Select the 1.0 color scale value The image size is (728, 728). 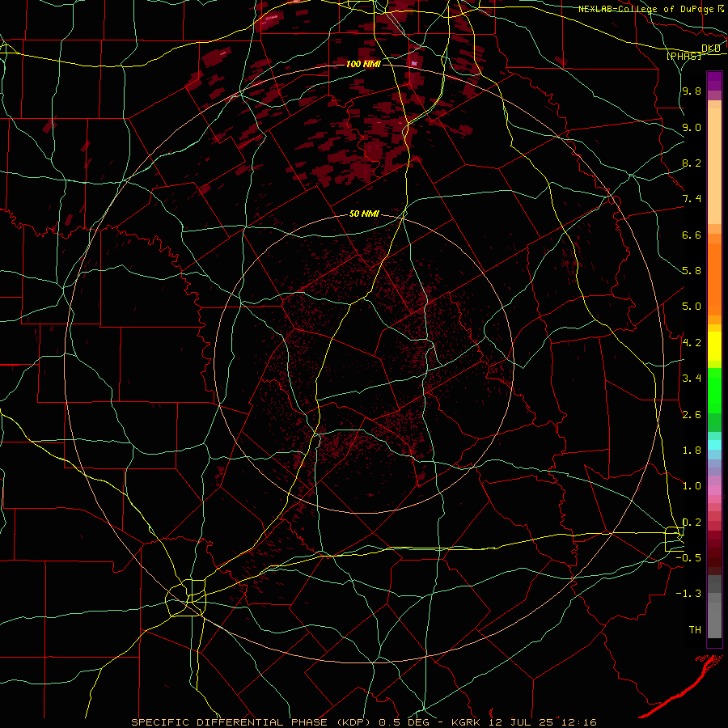coord(692,486)
